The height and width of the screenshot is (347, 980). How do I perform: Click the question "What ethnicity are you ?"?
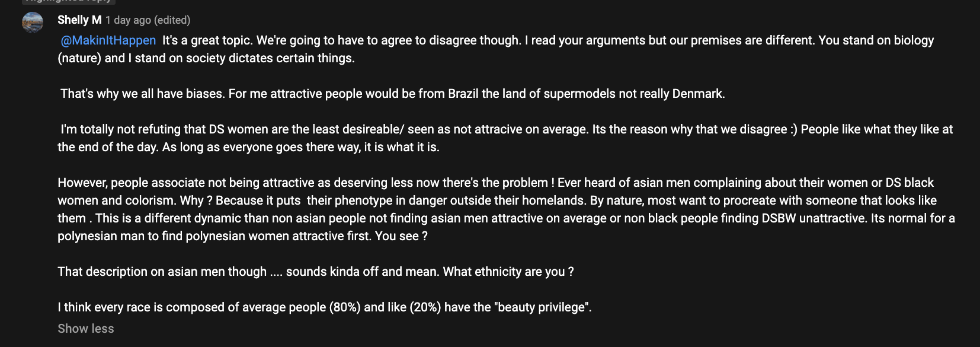(x=508, y=272)
